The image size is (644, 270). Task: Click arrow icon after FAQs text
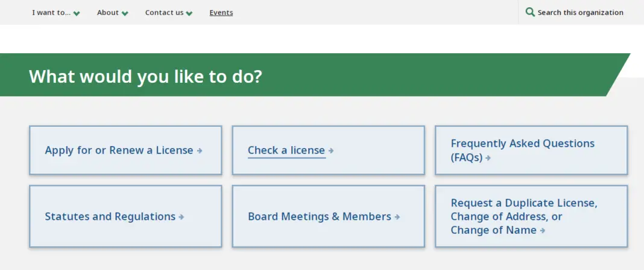488,158
